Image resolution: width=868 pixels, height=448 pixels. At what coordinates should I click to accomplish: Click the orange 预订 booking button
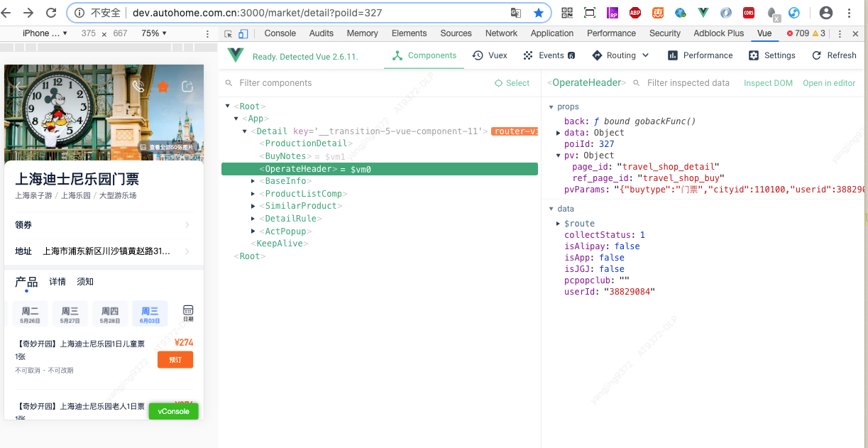(x=175, y=360)
